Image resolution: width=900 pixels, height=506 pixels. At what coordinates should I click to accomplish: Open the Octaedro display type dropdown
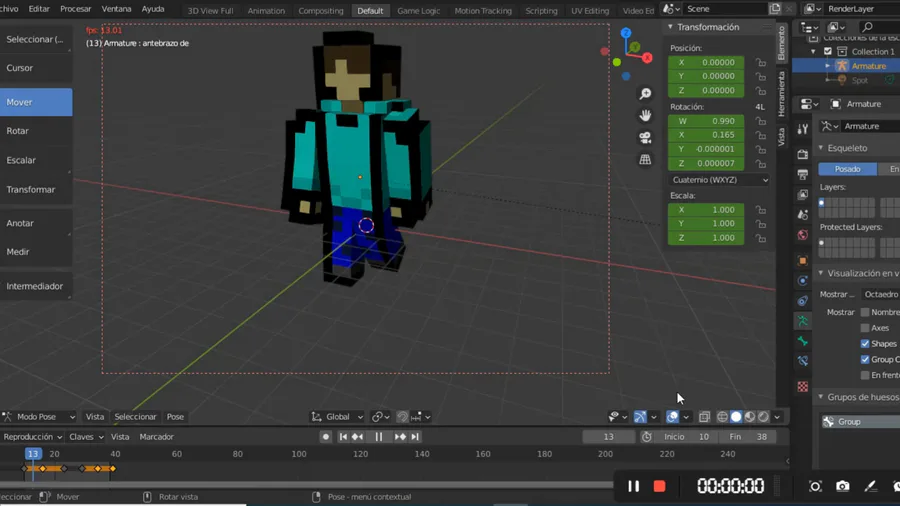(881, 294)
